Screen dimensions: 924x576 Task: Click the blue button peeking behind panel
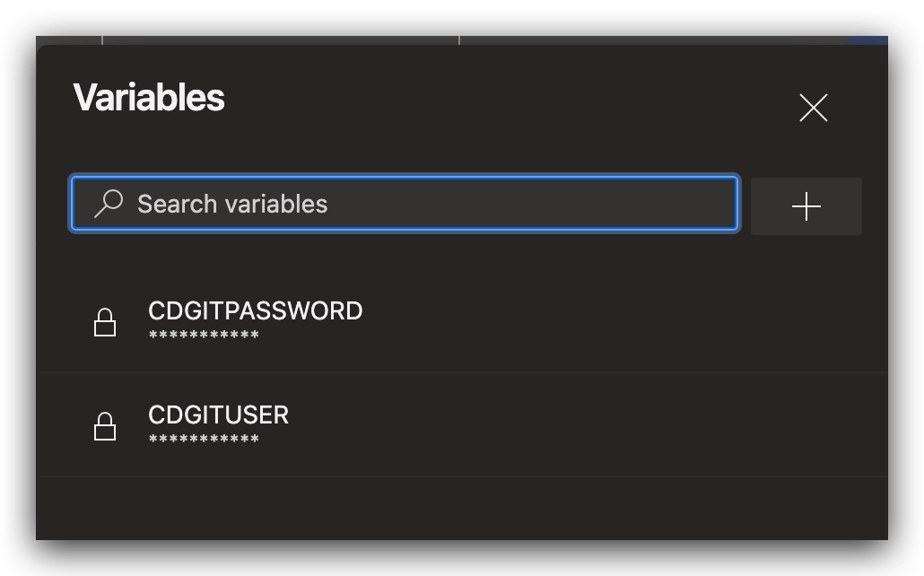click(x=867, y=39)
